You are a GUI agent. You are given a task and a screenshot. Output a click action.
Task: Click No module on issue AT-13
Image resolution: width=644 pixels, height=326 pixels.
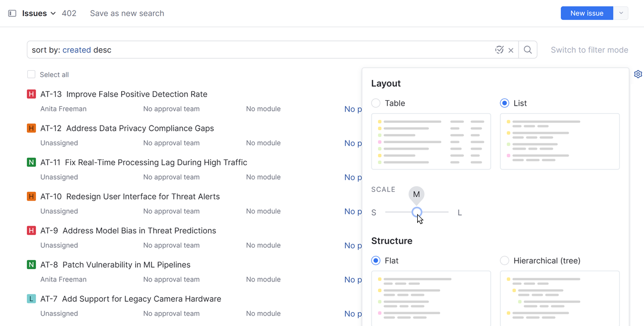[263, 109]
